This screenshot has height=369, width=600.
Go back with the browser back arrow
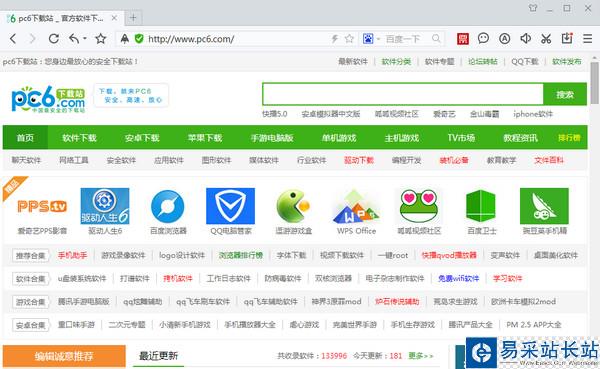13,39
